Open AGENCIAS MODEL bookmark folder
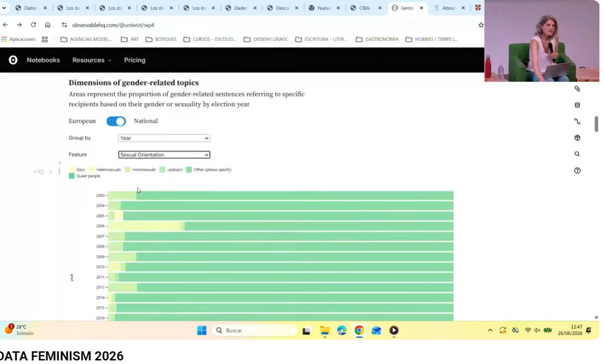 point(86,40)
